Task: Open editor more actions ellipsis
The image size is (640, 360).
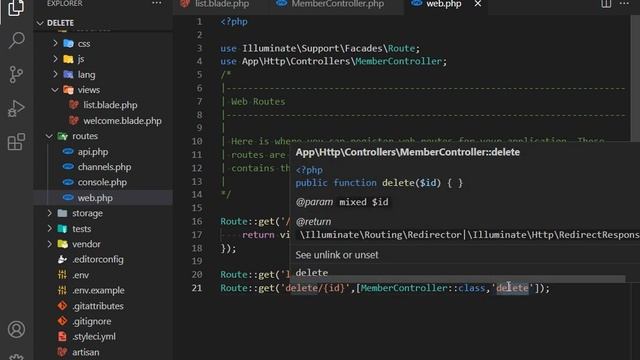Action: pos(624,3)
